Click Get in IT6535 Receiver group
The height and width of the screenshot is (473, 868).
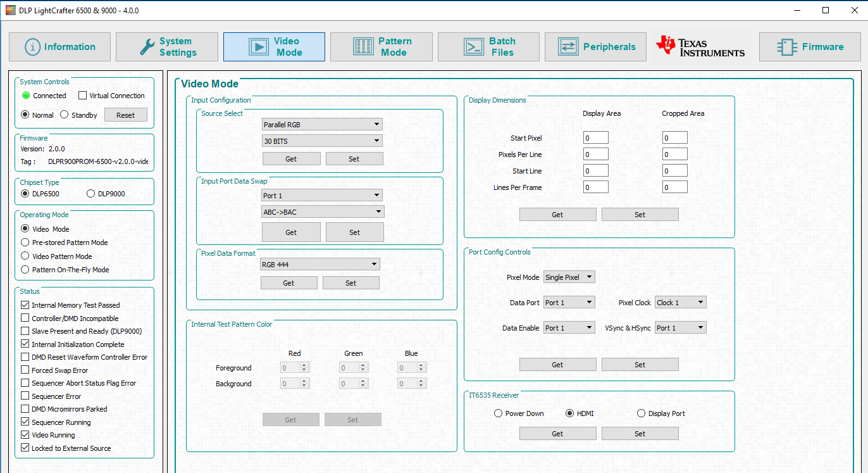[557, 434]
